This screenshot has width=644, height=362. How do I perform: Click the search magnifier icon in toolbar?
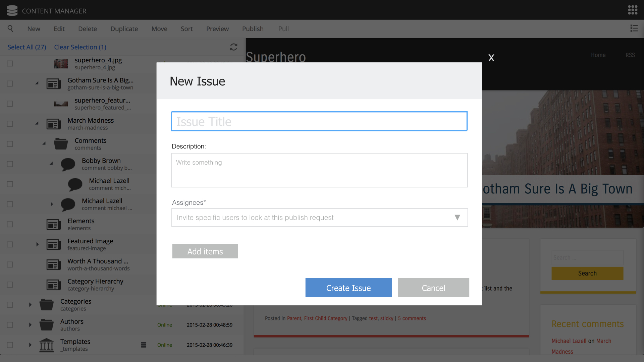point(10,29)
